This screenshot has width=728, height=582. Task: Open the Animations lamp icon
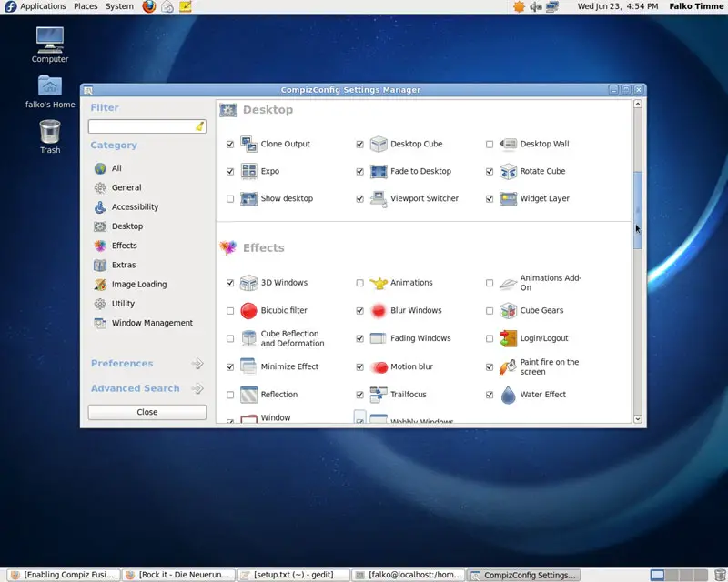379,283
